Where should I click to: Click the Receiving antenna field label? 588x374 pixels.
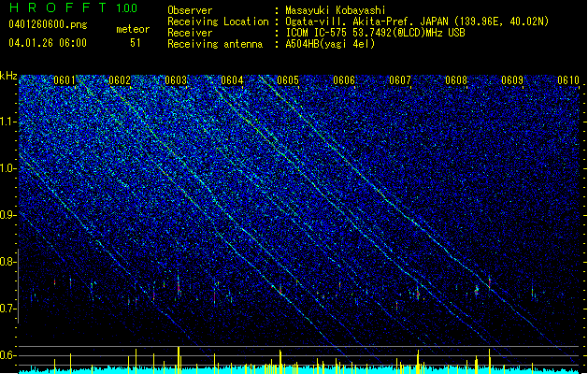tap(215, 44)
